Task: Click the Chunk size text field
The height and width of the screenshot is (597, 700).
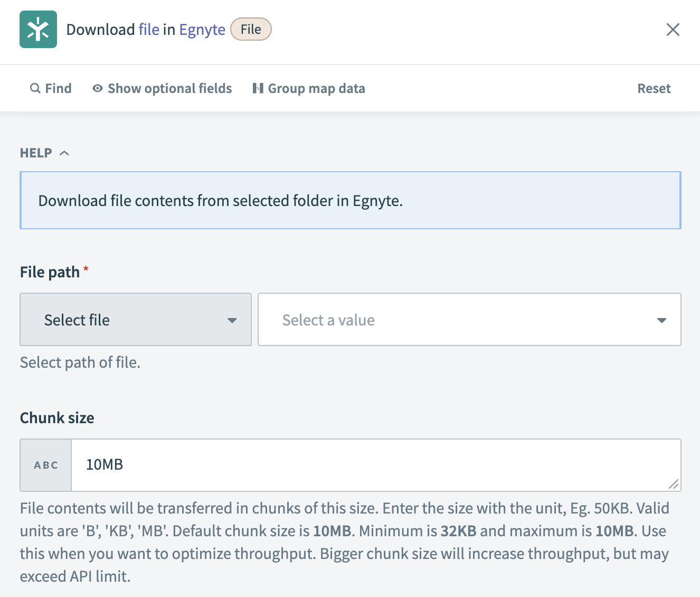Action: pos(370,465)
